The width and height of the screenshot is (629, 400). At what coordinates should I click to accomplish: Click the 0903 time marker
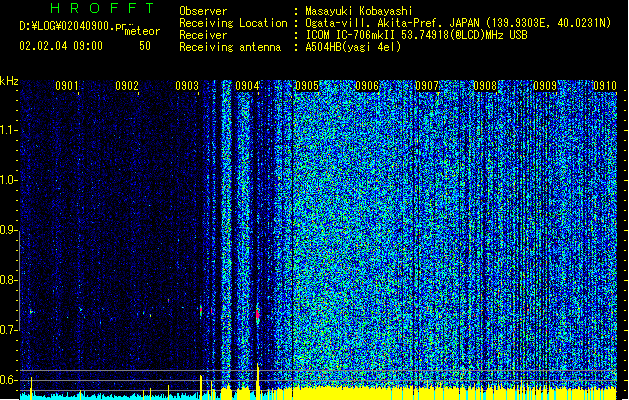(187, 86)
